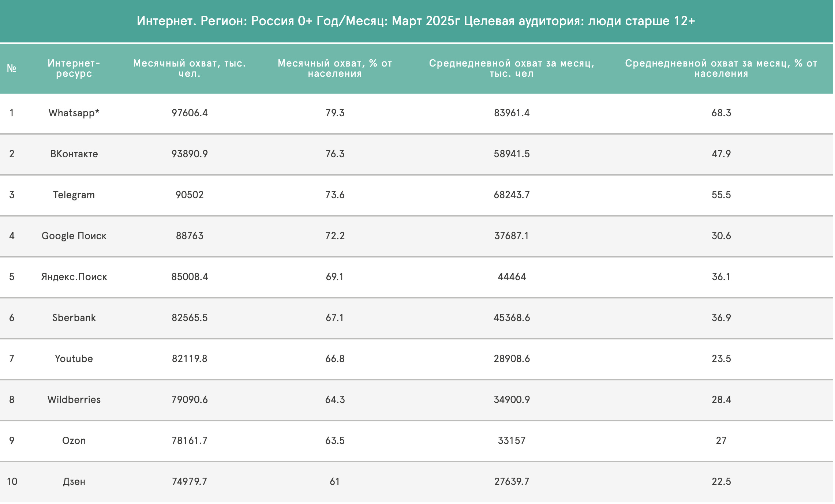This screenshot has width=835, height=504.
Task: Select the Telegram resource name
Action: [x=74, y=195]
